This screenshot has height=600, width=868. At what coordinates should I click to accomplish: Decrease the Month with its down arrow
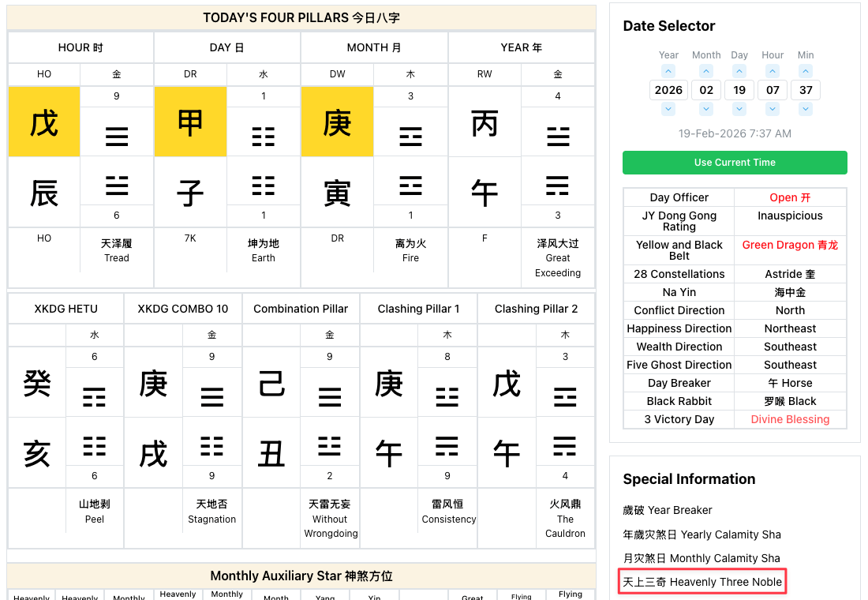coord(705,109)
